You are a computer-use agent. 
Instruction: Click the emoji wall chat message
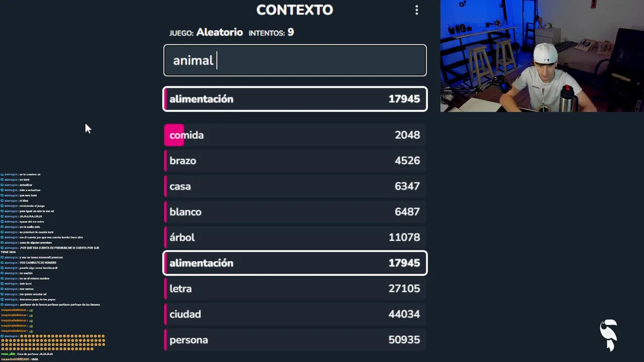click(53, 342)
